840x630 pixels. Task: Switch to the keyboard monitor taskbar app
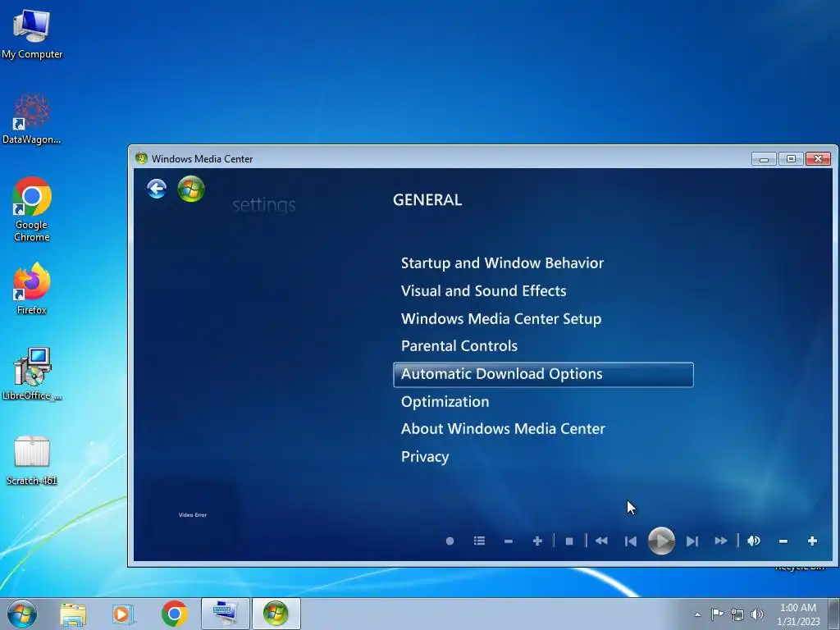225,614
